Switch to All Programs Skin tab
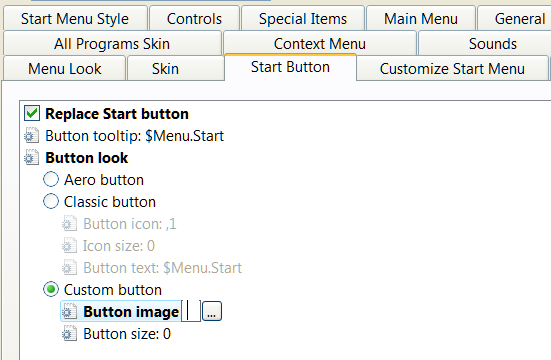Screen dimensions: 551x360 112,44
